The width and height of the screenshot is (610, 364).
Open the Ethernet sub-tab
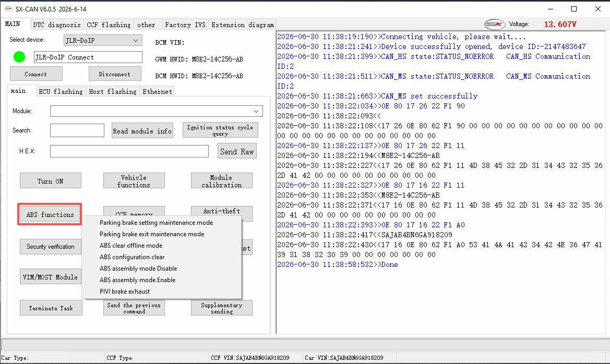[x=157, y=91]
